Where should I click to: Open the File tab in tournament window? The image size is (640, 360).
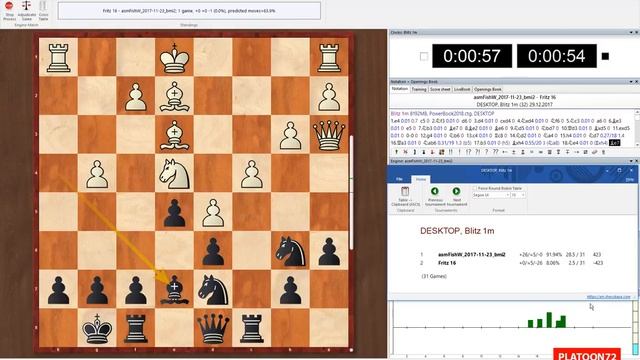coord(399,179)
